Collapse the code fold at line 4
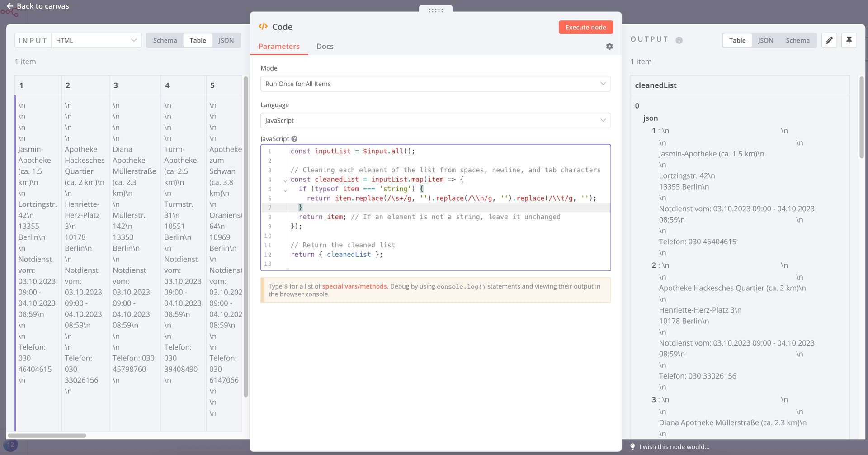Image resolution: width=868 pixels, height=455 pixels. click(x=285, y=180)
